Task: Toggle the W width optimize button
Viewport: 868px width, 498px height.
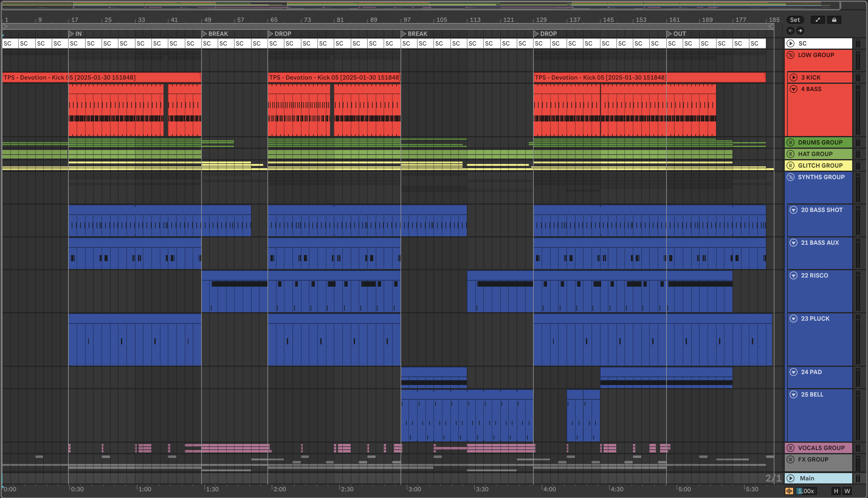Action: click(x=847, y=491)
